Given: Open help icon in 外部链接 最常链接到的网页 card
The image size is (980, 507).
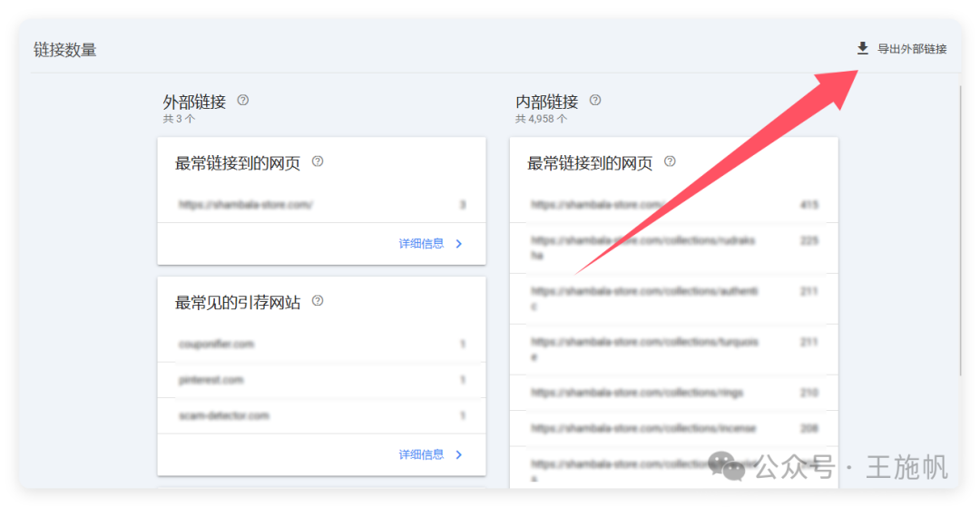Looking at the screenshot, I should click(x=318, y=161).
